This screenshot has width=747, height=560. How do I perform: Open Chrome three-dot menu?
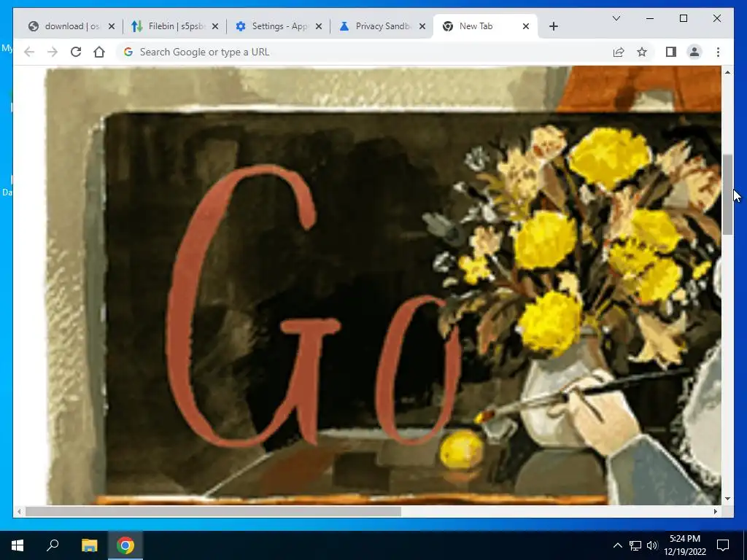[x=718, y=52]
